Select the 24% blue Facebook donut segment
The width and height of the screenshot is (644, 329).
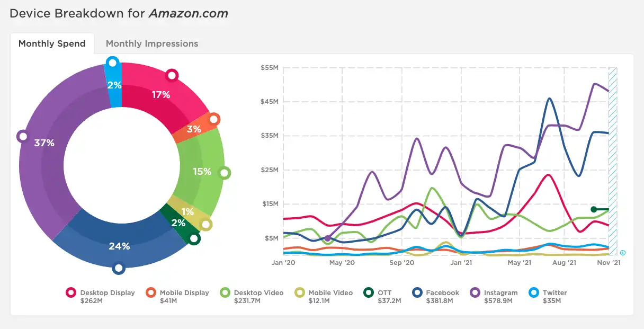click(119, 245)
